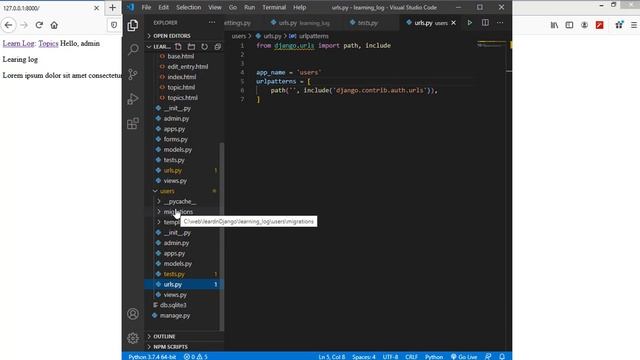This screenshot has height=360, width=640.
Task: Open the Extensions view
Action: [133, 123]
